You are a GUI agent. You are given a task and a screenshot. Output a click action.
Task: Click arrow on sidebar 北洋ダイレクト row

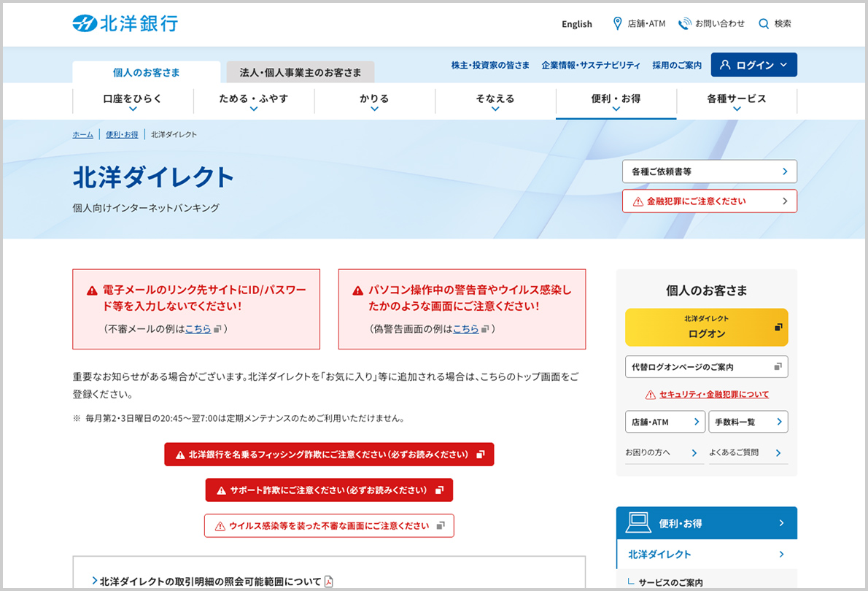[x=782, y=555]
